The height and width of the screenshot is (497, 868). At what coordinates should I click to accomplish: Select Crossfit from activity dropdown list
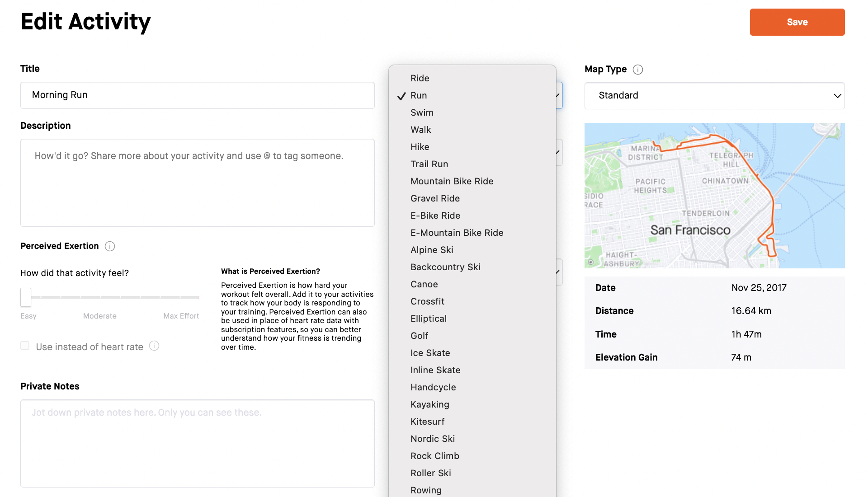[427, 301]
